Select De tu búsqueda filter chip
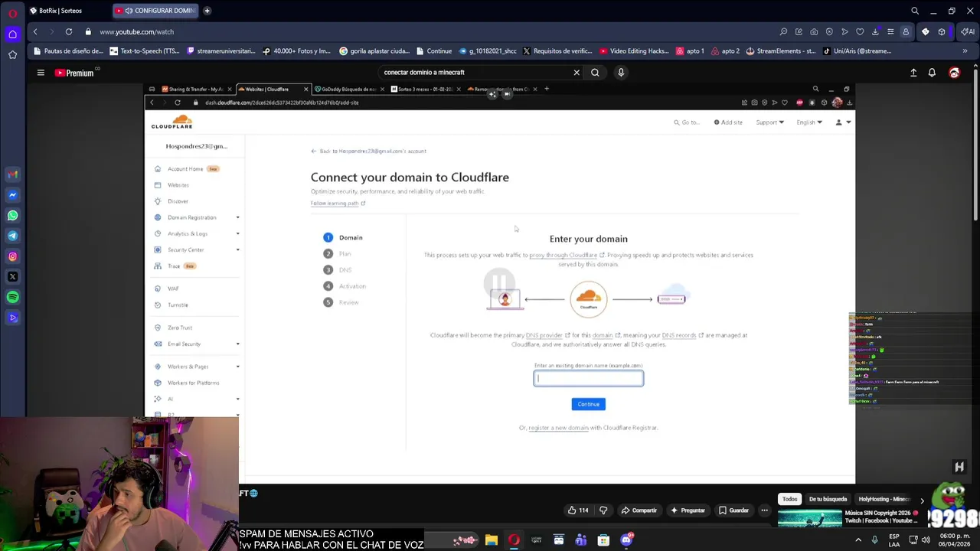This screenshot has height=551, width=980. (x=828, y=499)
